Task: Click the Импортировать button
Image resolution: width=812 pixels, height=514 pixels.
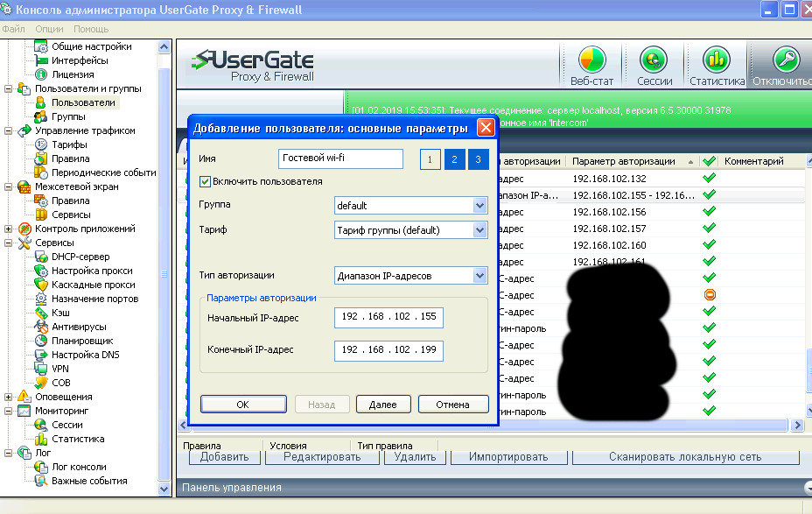Action: coord(508,457)
